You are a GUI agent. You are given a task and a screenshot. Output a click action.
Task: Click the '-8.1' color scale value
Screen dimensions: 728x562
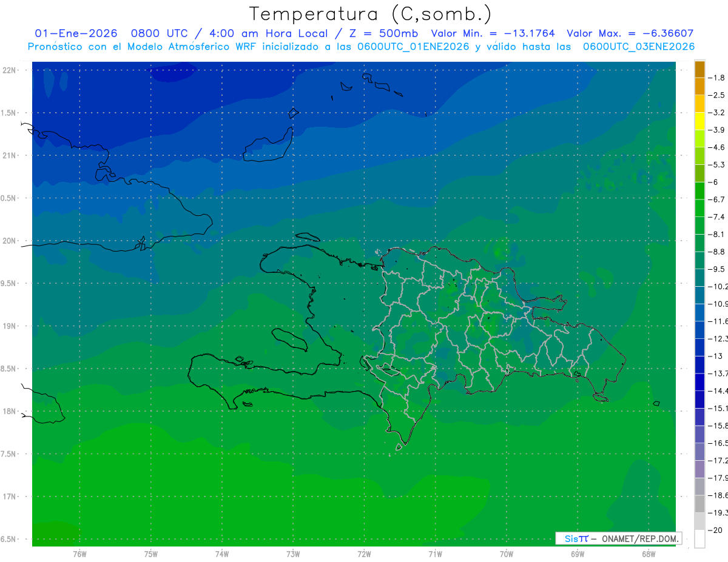coord(716,234)
